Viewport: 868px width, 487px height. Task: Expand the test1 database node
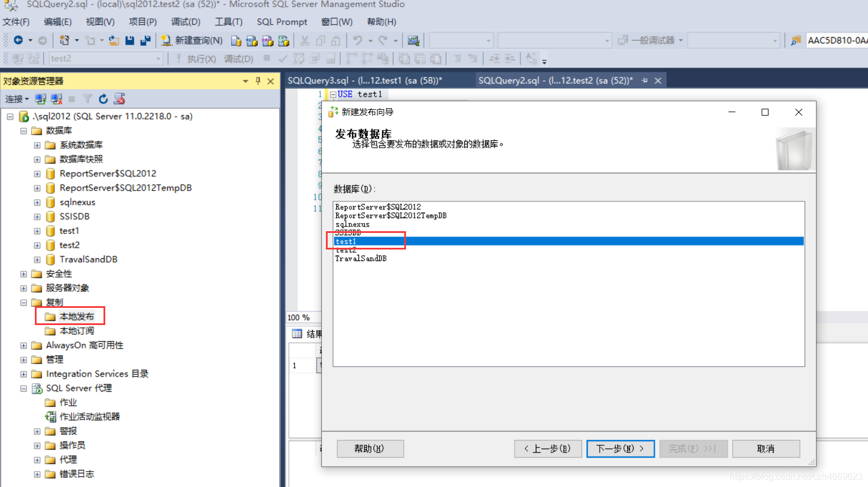click(x=37, y=231)
